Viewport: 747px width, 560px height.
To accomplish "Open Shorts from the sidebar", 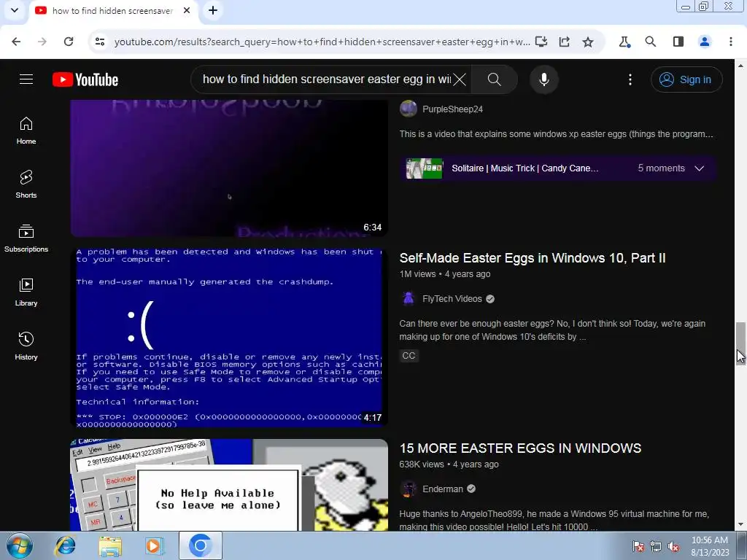I will 26,184.
